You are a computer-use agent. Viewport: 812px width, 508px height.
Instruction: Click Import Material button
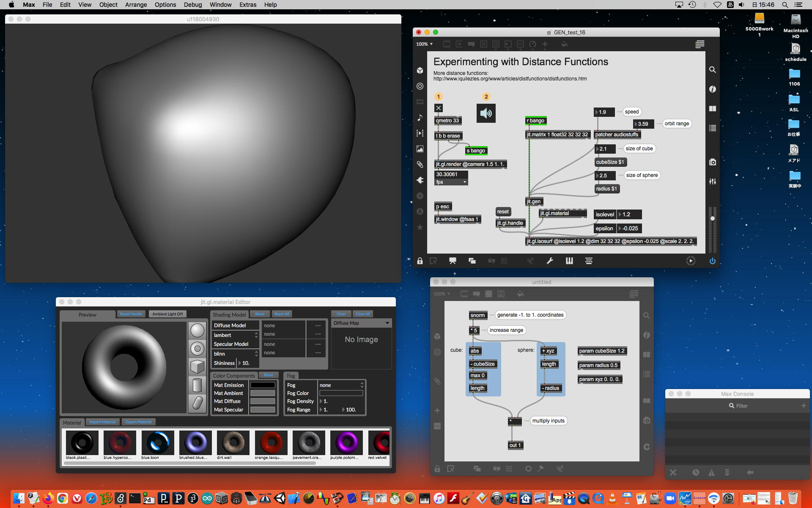point(102,422)
